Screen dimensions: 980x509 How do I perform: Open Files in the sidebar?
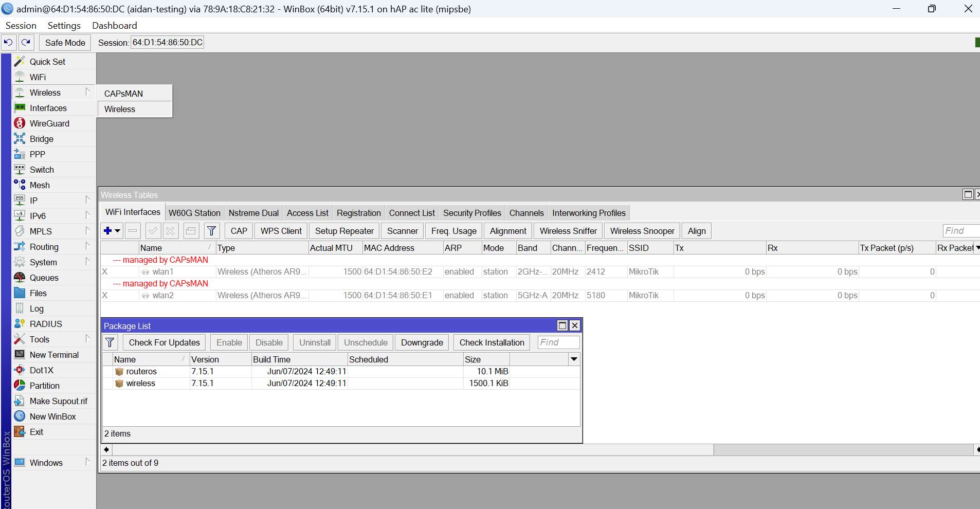tap(53, 293)
